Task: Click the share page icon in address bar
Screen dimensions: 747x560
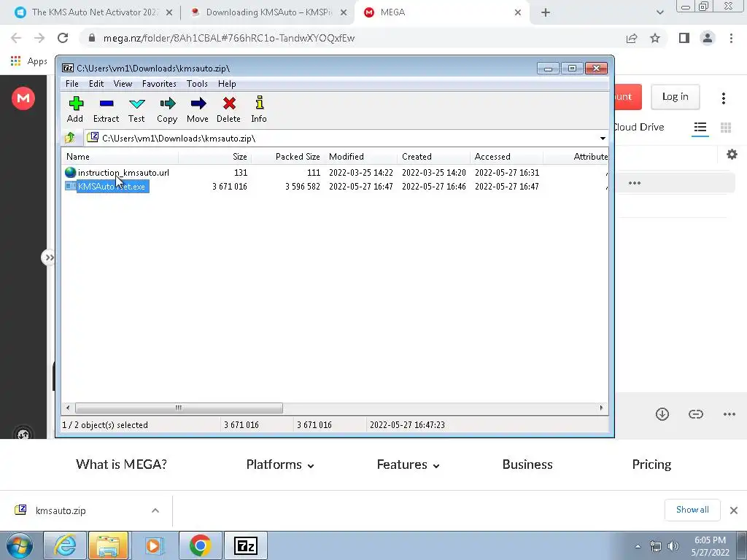Action: coord(632,38)
